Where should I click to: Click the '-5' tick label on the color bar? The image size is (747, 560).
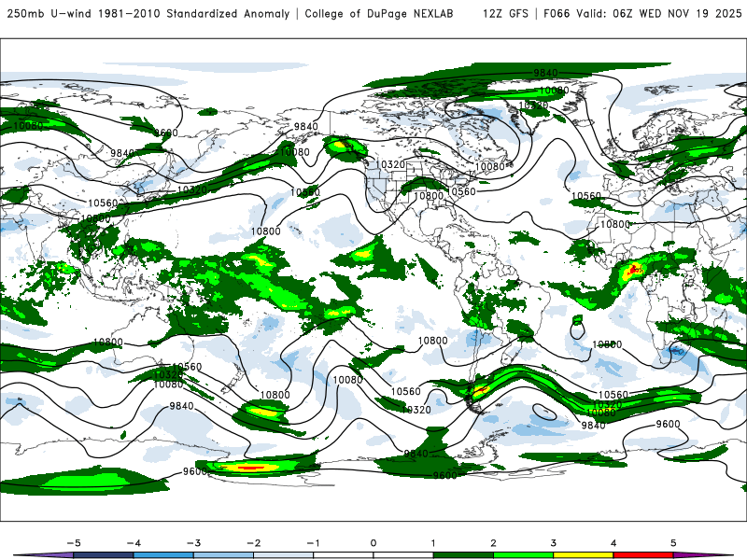(x=74, y=543)
